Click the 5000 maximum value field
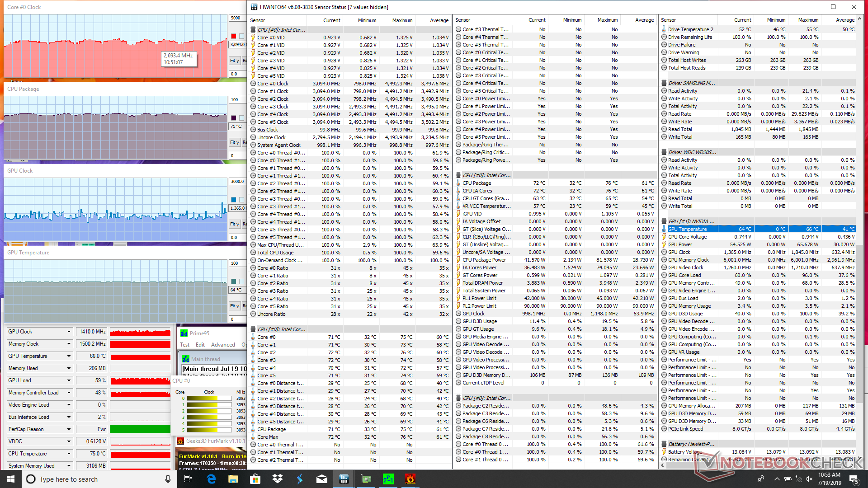 click(237, 18)
